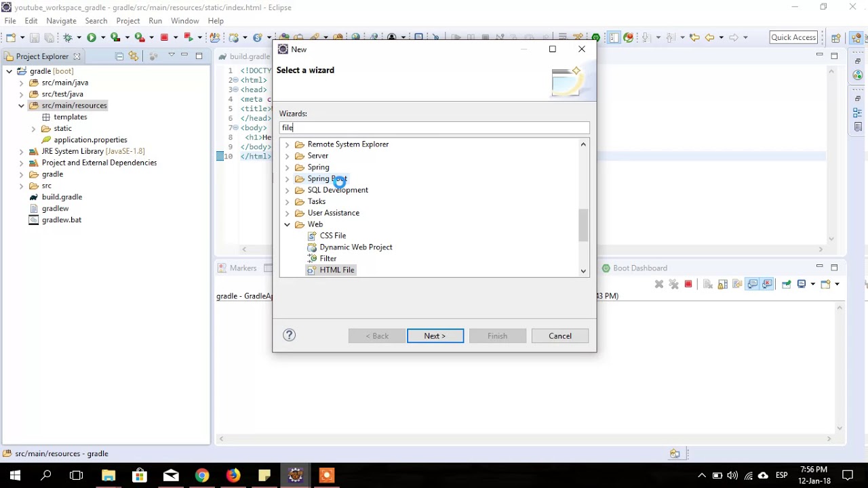
Task: Click the red Terminate square in main toolbar
Action: pyautogui.click(x=164, y=38)
